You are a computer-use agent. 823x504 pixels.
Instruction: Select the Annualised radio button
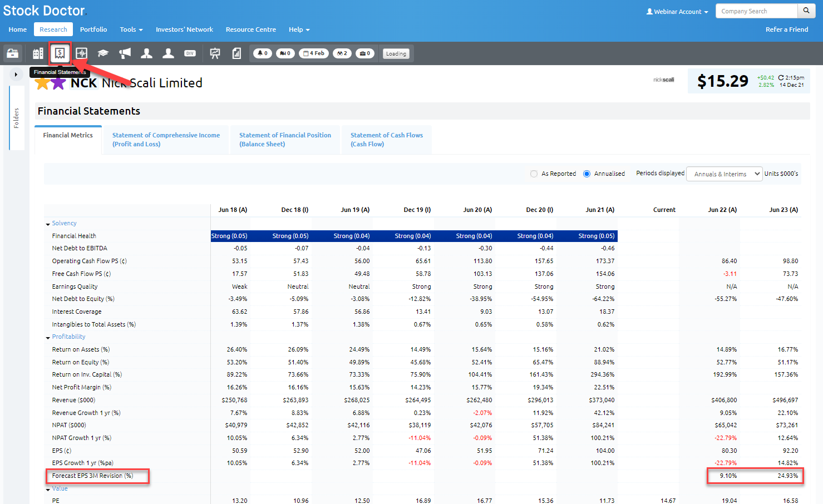click(x=587, y=174)
